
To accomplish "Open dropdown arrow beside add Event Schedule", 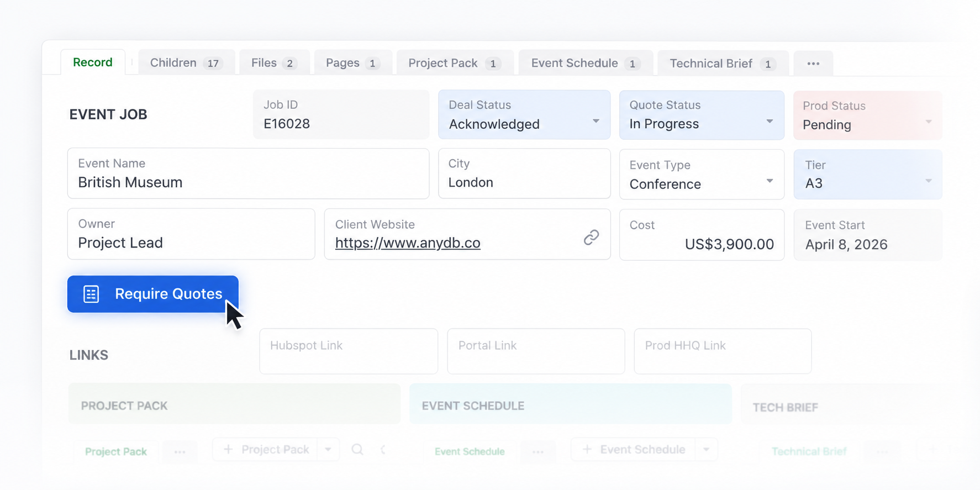I will point(707,450).
